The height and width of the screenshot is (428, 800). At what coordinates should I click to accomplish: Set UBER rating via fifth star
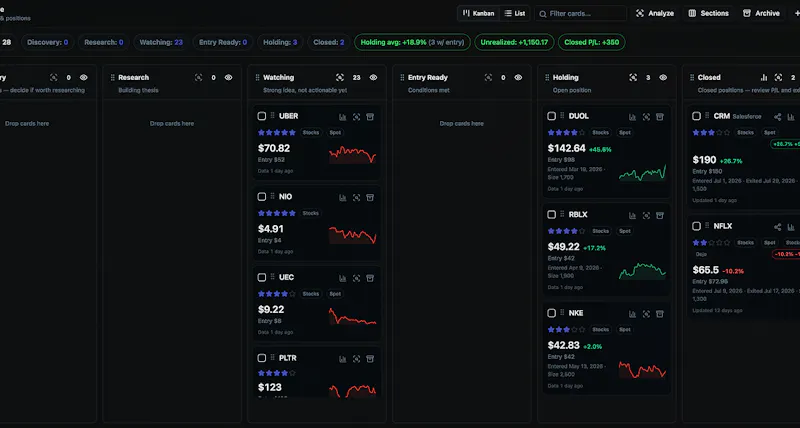pyautogui.click(x=292, y=133)
